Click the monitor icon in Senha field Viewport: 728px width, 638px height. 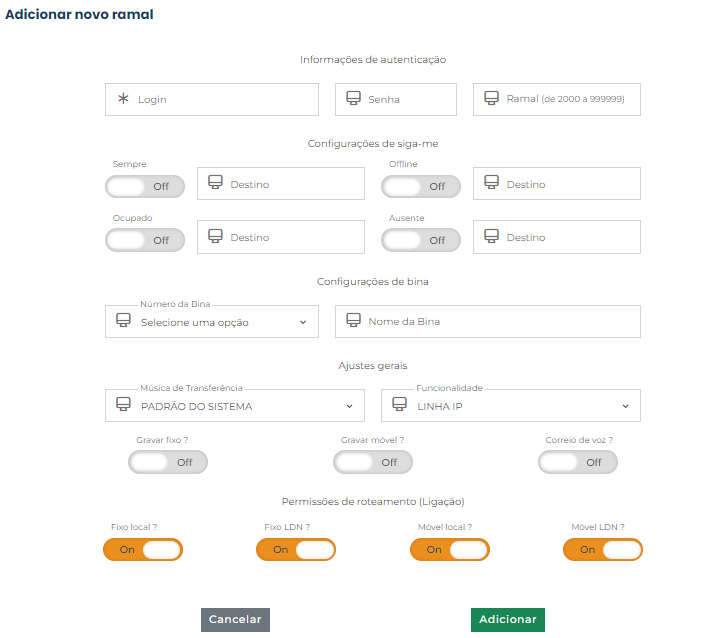tap(353, 99)
